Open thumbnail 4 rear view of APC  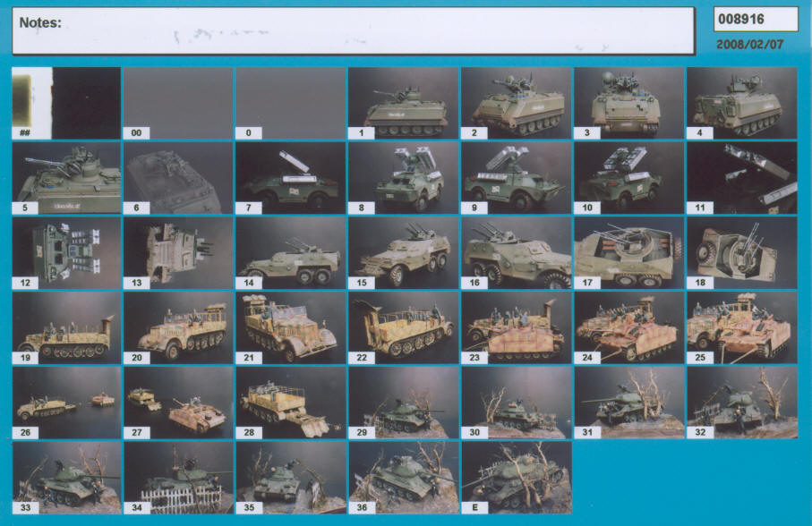[x=741, y=103]
